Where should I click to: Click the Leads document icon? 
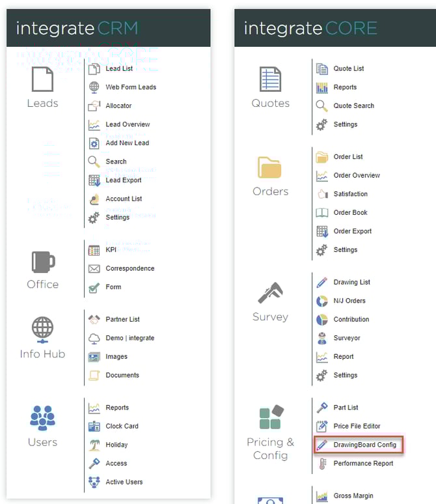coord(42,80)
